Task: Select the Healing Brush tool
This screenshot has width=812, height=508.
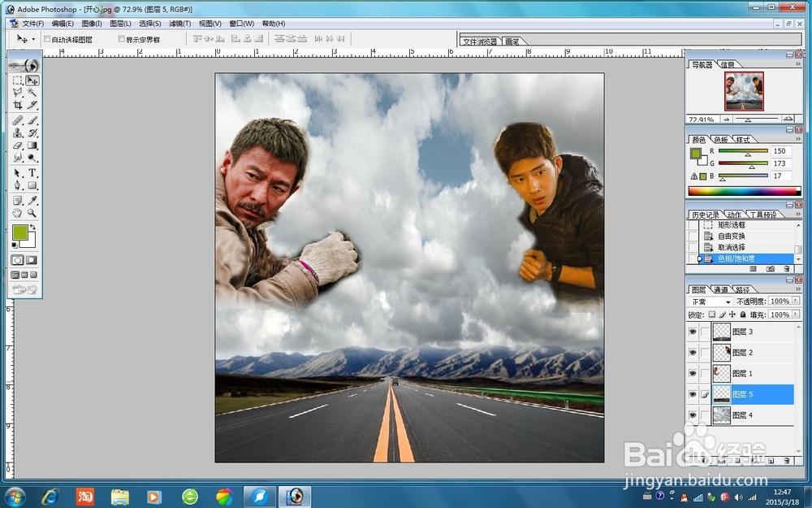Action: click(18, 120)
